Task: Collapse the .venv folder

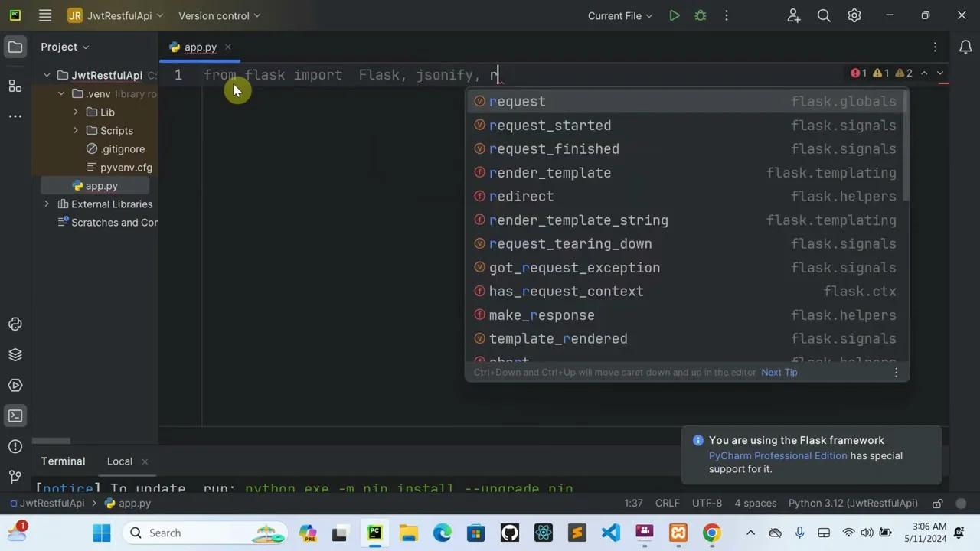Action: pyautogui.click(x=61, y=93)
